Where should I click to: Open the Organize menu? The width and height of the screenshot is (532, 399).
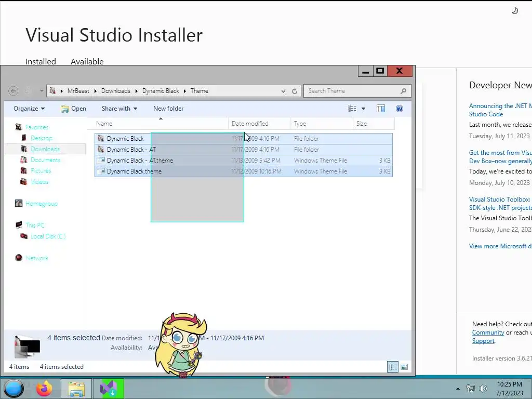(29, 109)
